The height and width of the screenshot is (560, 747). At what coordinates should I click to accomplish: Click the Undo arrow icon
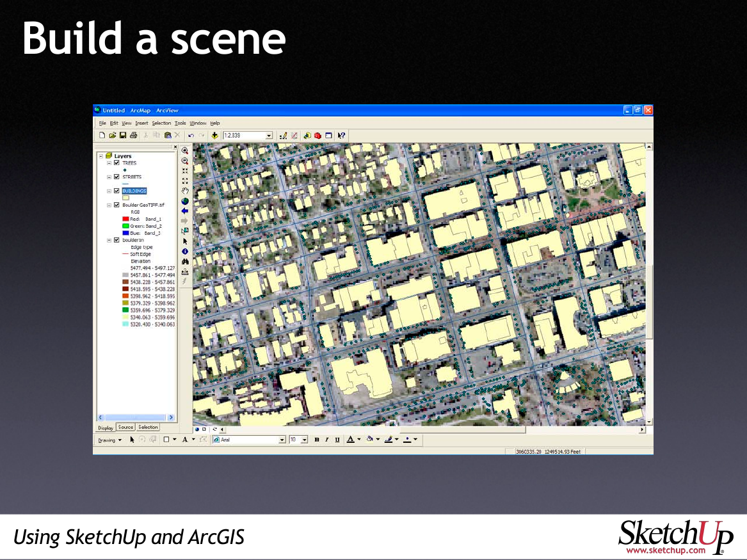point(191,136)
